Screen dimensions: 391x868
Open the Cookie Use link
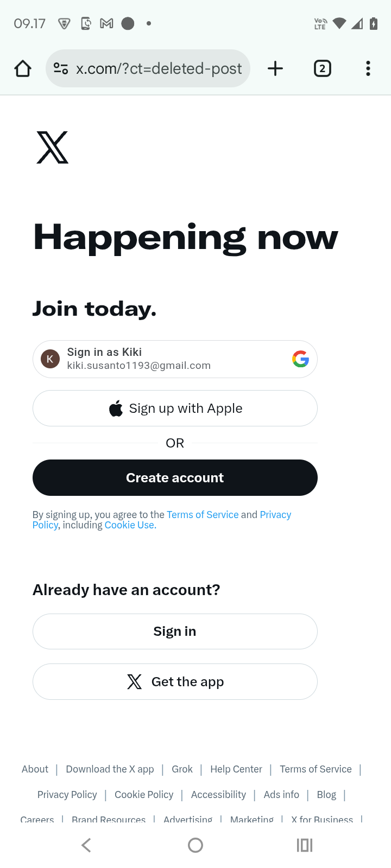[130, 525]
